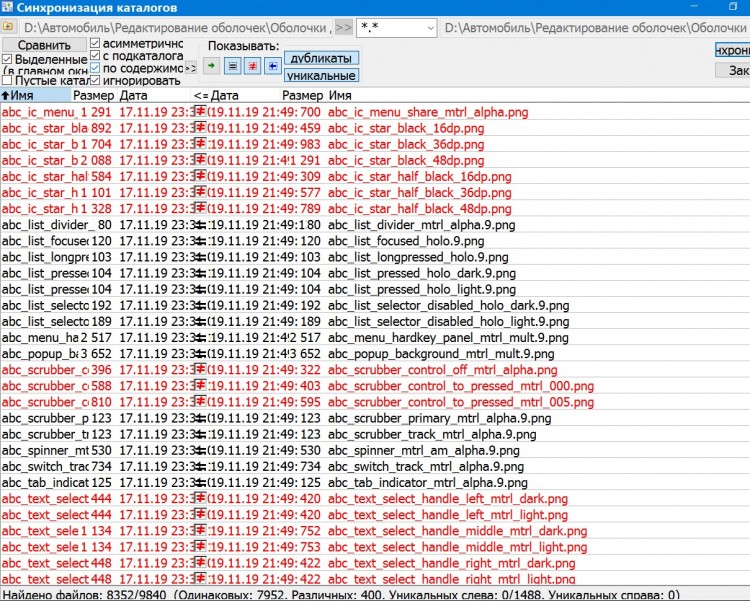Viewport: 750px width, 601px height.
Task: Toggle the 'уникальные' button
Action: tap(321, 75)
